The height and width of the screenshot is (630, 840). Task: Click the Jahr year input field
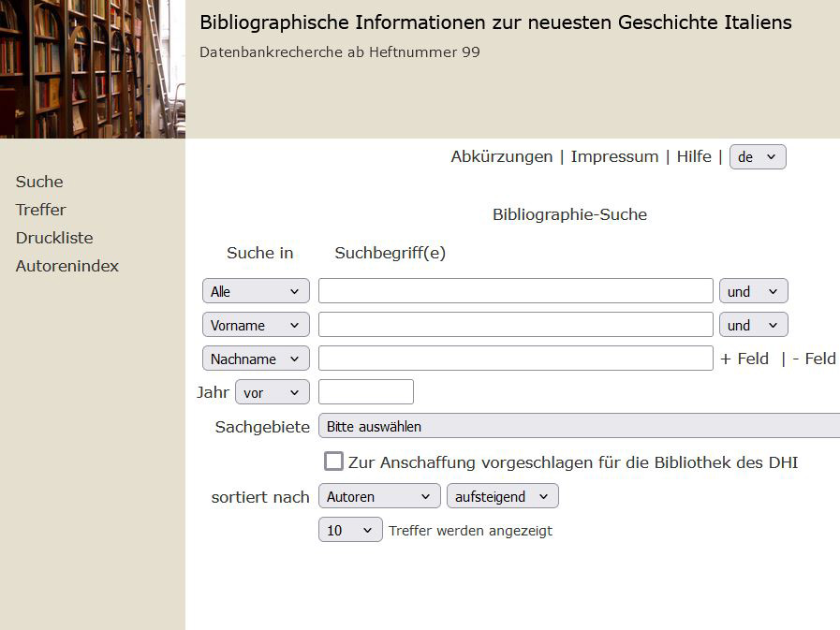pyautogui.click(x=365, y=392)
